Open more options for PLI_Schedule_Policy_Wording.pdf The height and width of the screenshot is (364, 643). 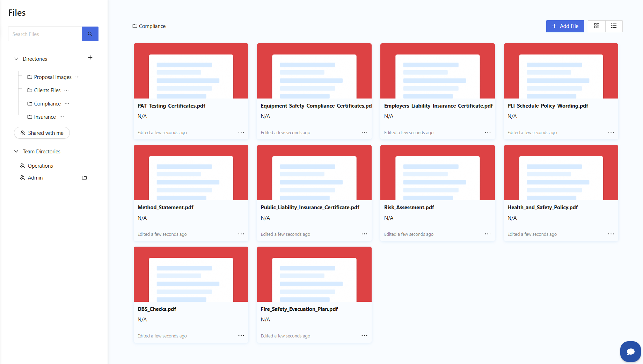click(611, 132)
